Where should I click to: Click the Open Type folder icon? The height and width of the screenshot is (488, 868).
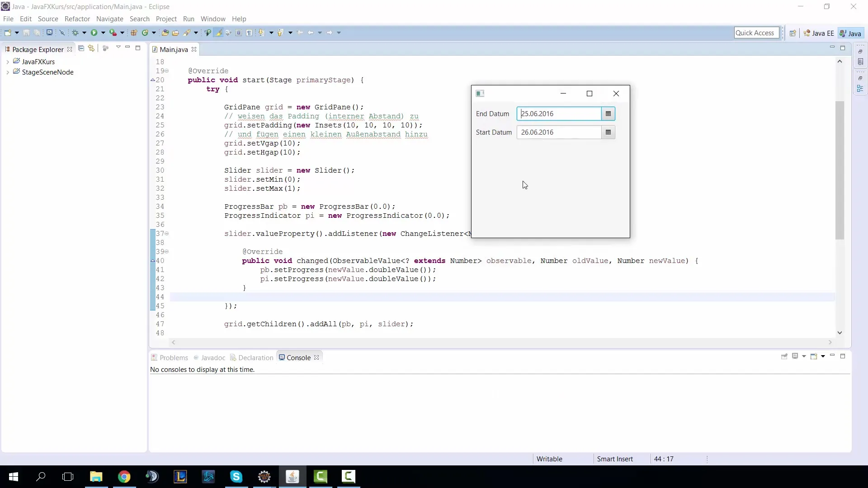(x=165, y=33)
